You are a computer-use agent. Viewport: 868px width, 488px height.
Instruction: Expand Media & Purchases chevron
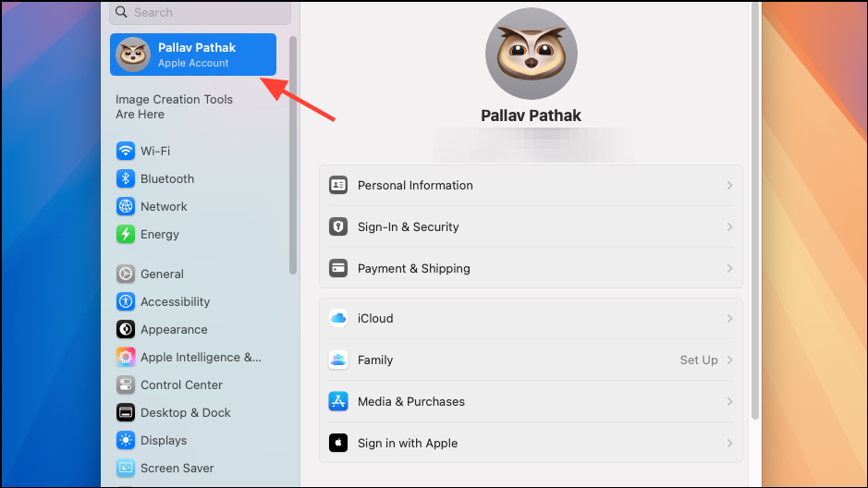[x=729, y=401]
